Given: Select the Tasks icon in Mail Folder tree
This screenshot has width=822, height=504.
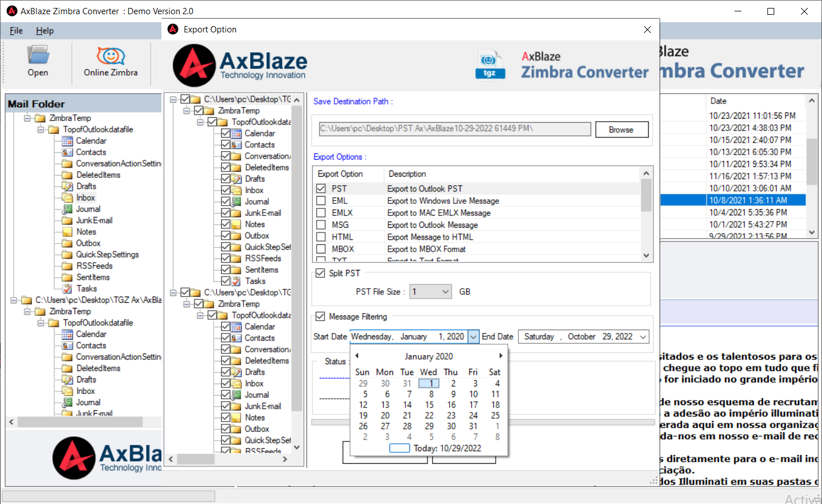Looking at the screenshot, I should (67, 289).
